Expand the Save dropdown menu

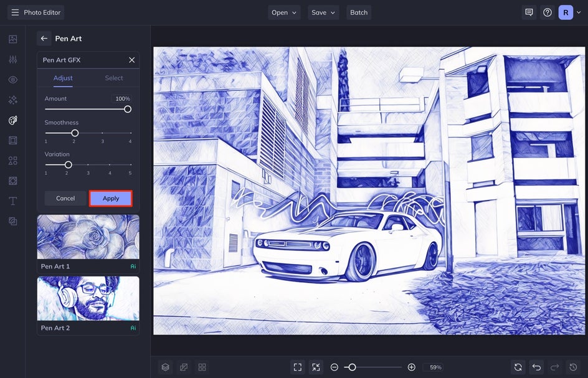tap(323, 12)
